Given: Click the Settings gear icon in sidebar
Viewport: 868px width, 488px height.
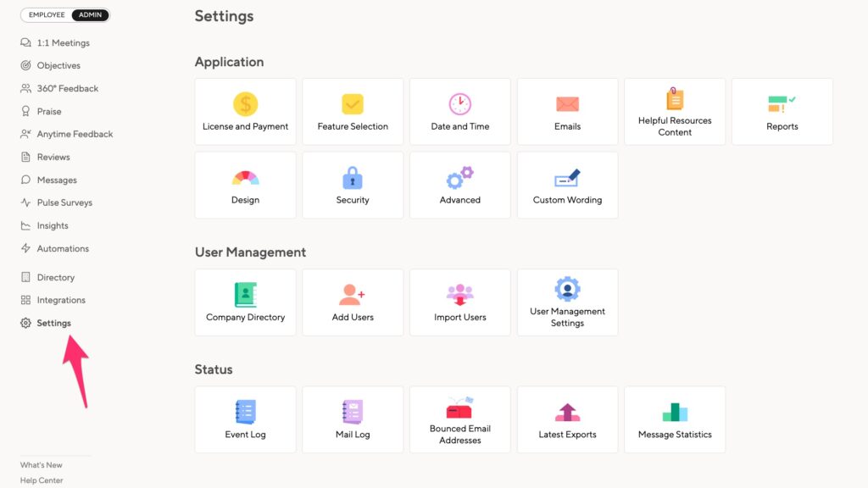Looking at the screenshot, I should (x=25, y=323).
